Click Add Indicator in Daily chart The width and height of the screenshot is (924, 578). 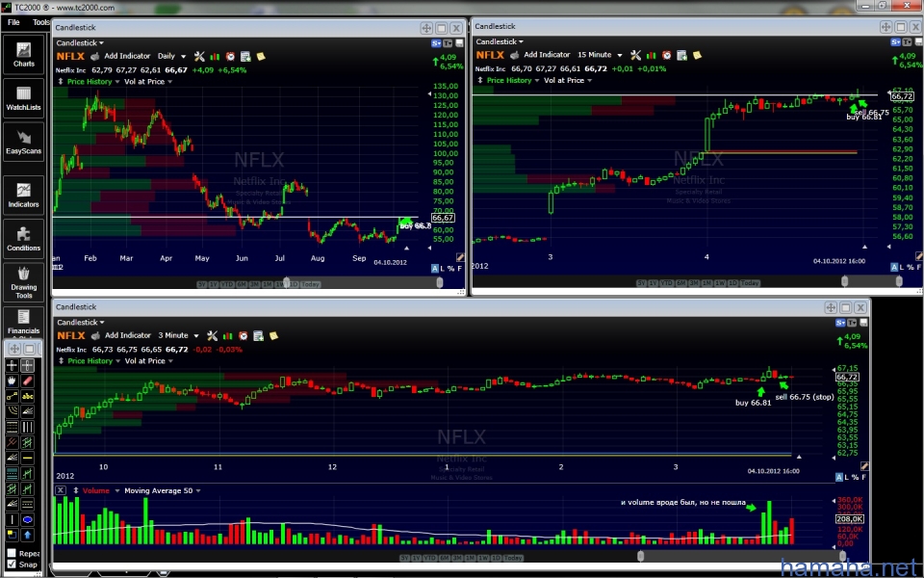click(x=127, y=56)
